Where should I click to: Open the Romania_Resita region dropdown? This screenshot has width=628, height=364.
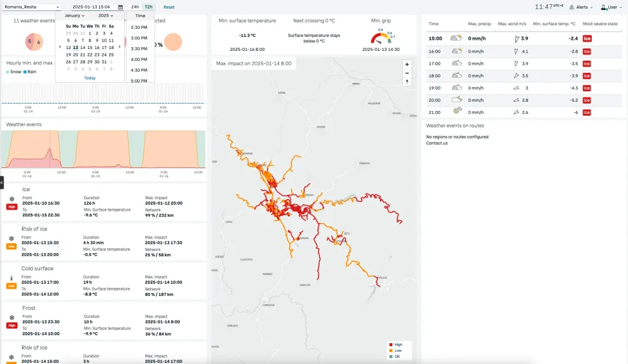tap(32, 7)
